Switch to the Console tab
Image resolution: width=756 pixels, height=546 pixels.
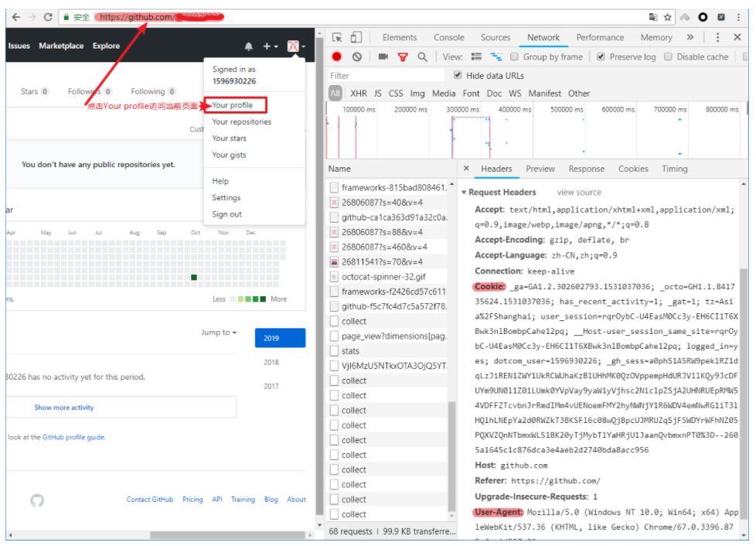449,38
